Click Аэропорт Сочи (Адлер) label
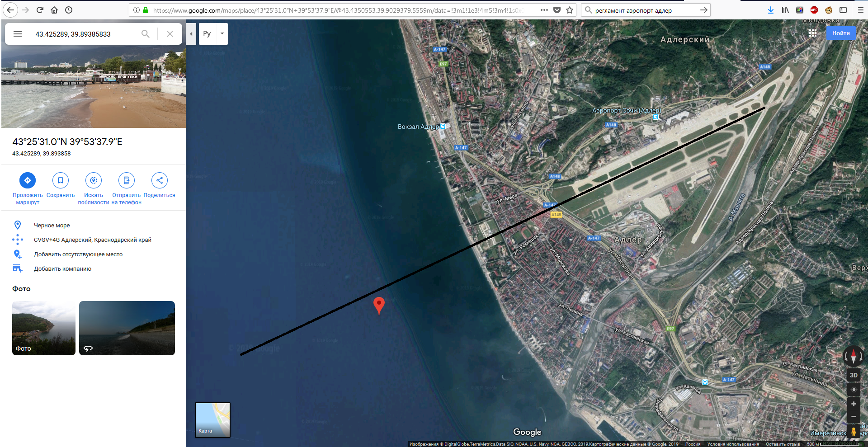Screen dimensions: 868x447 (x=627, y=110)
